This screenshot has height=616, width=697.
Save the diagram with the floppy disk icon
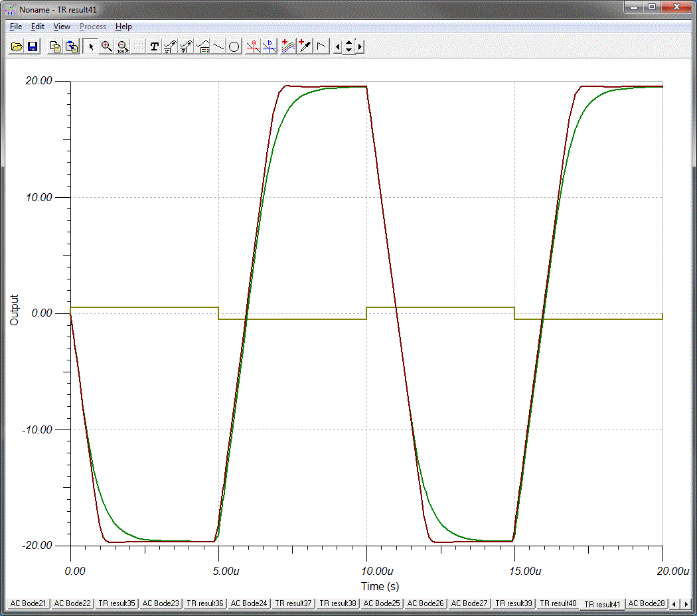(x=33, y=46)
